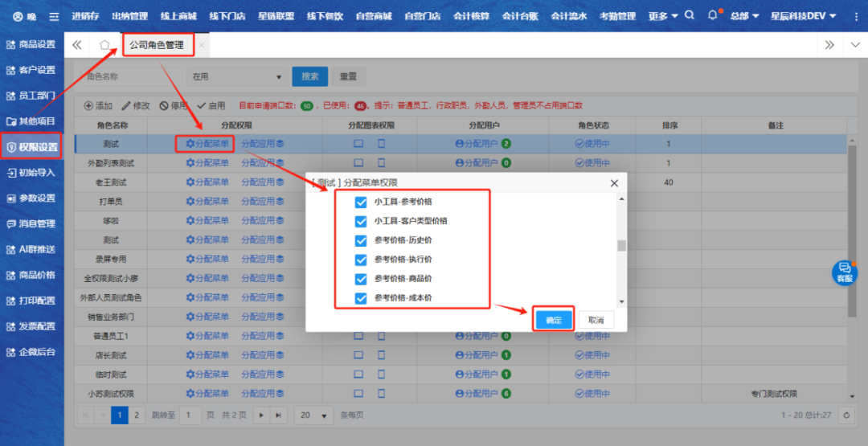The image size is (868, 446).
Task: Click the 角色名称 search input field
Action: (x=127, y=77)
